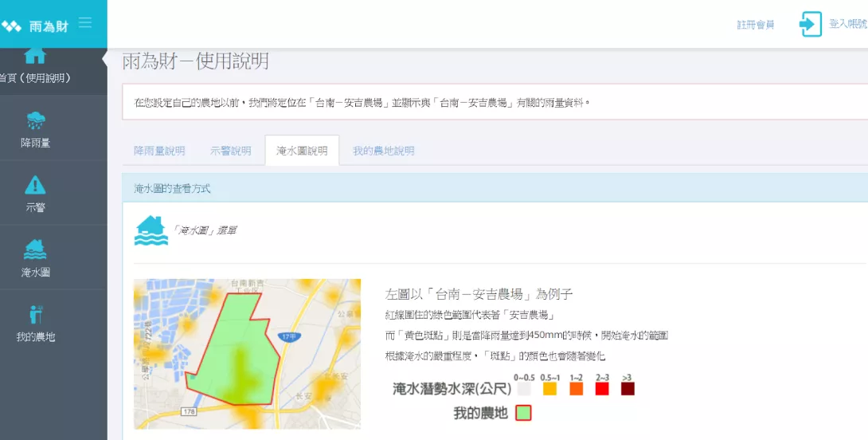The image size is (868, 440).
Task: Select 降雨量 sidebar label
Action: click(x=35, y=143)
